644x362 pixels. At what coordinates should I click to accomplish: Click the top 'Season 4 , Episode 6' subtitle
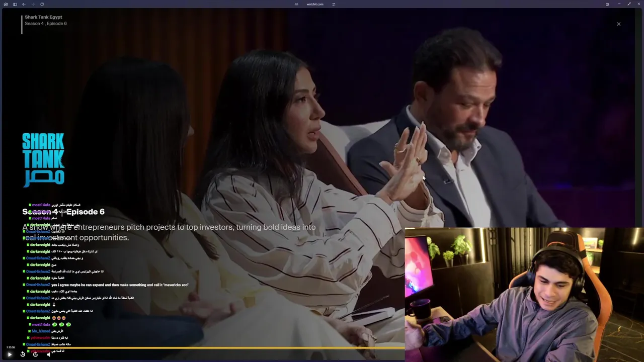tap(46, 24)
